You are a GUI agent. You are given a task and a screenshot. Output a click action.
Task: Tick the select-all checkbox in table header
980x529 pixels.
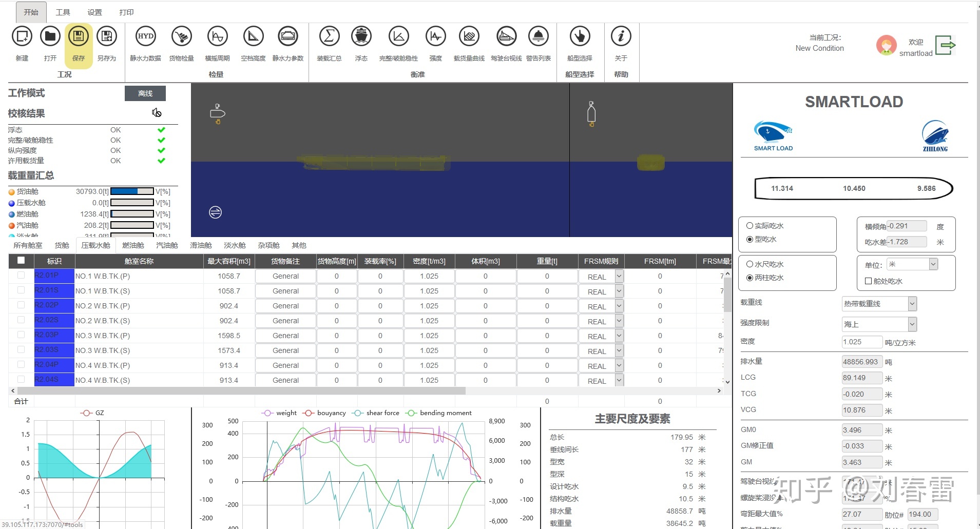(21, 261)
